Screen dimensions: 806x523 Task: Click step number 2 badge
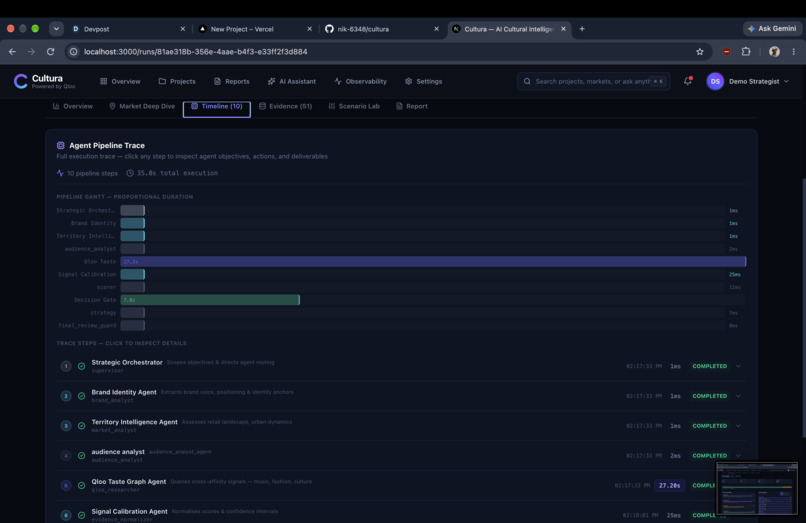[66, 396]
